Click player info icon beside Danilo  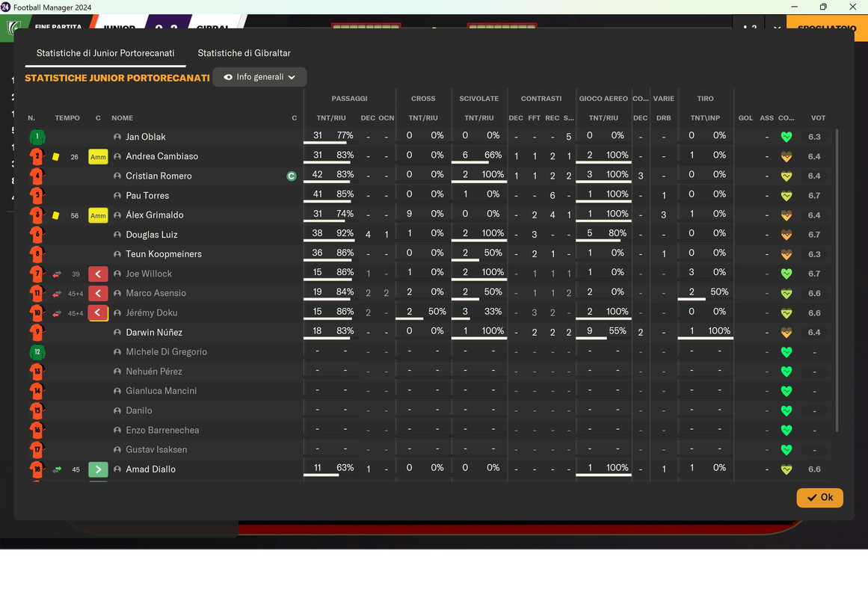pos(117,411)
